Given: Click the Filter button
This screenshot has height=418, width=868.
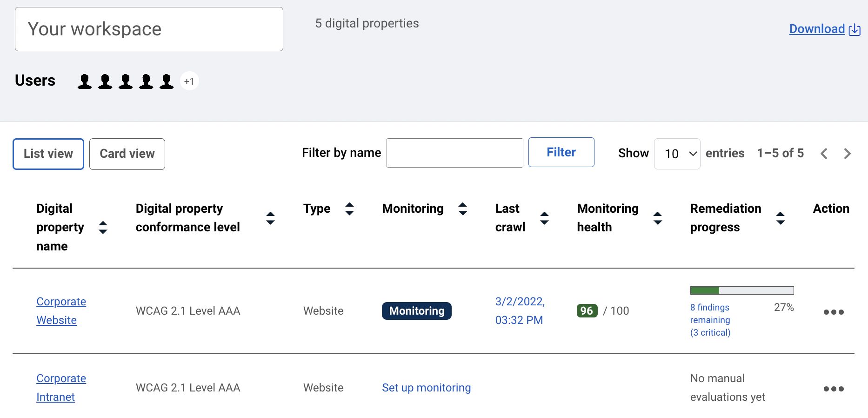Looking at the screenshot, I should (x=561, y=152).
